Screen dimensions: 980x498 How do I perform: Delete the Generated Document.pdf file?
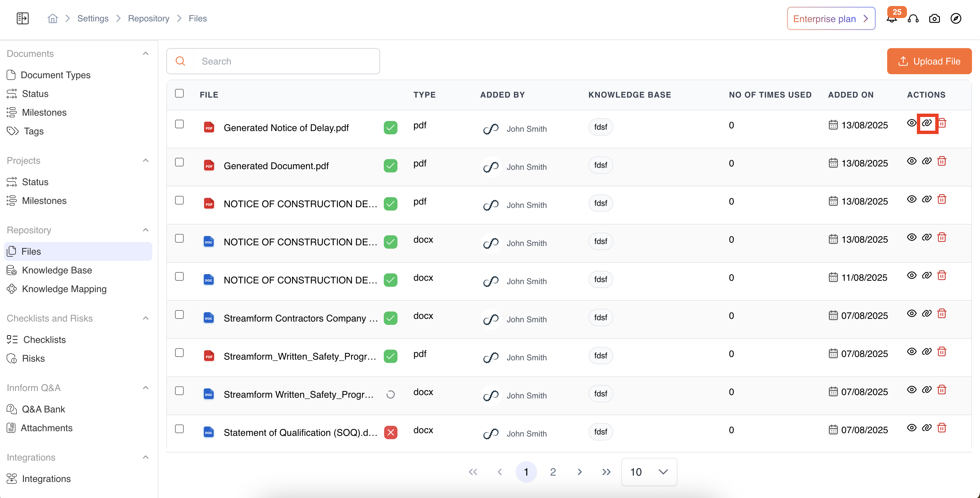[942, 161]
